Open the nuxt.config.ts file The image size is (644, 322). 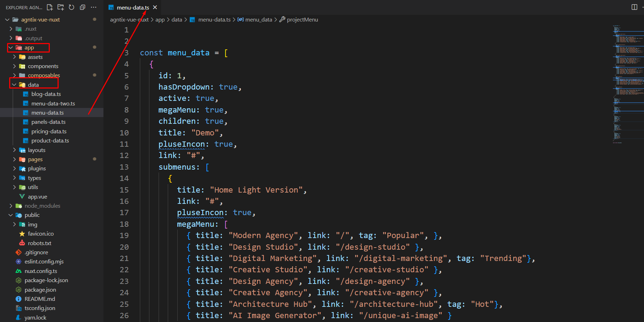point(41,271)
